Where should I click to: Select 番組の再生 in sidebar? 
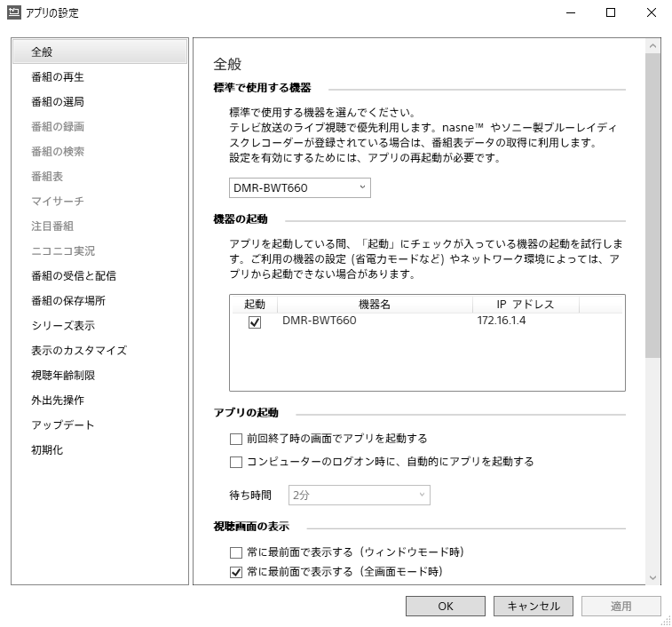(x=58, y=77)
